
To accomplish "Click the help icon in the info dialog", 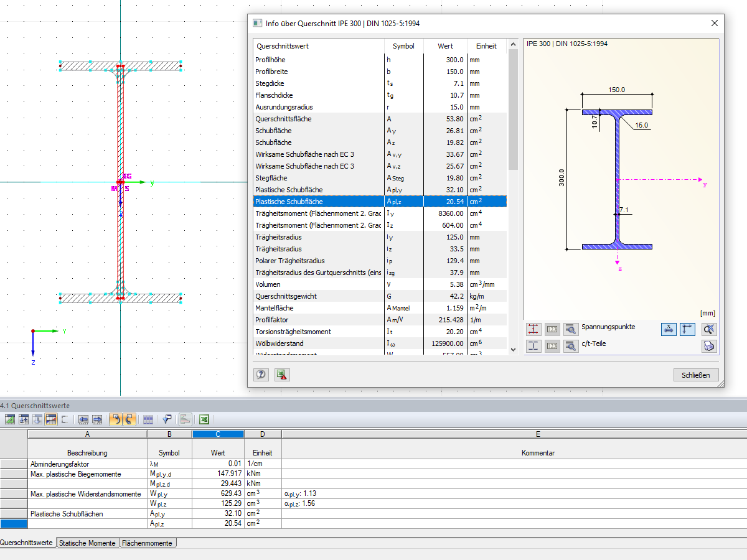I will (x=261, y=375).
